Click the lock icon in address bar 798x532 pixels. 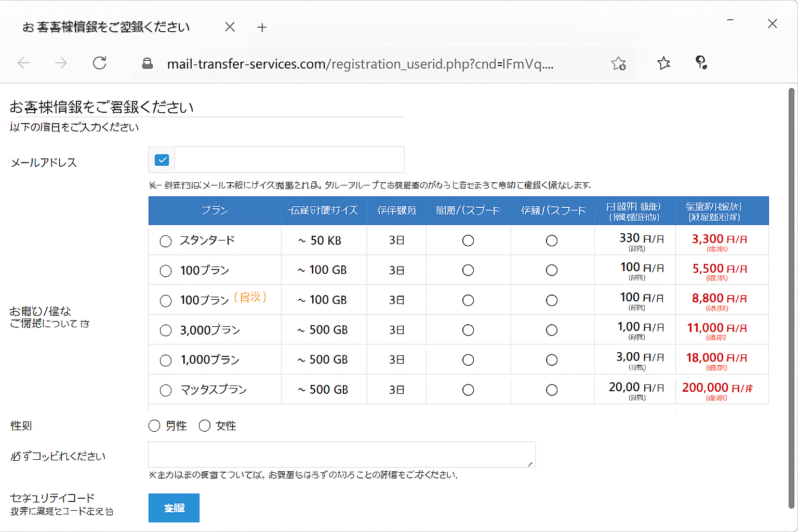[148, 63]
